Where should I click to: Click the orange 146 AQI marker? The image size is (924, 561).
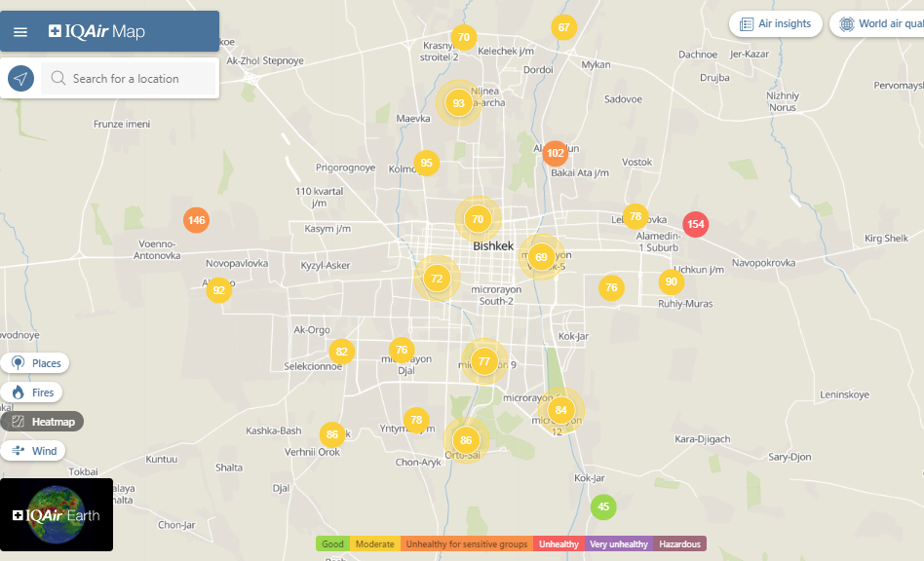tap(196, 220)
